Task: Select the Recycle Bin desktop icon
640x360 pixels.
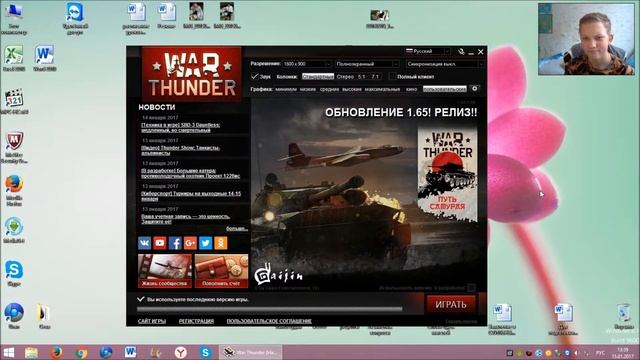Action: (624, 316)
